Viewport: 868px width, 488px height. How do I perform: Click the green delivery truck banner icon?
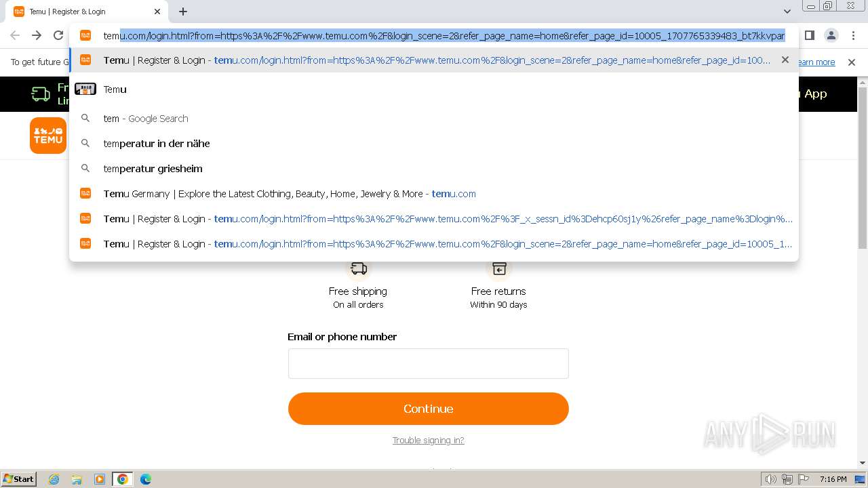(x=41, y=94)
